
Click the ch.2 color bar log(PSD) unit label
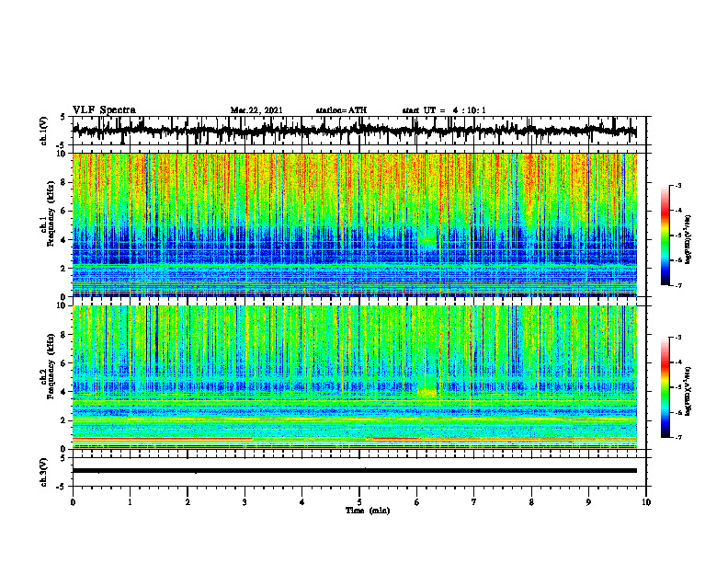(688, 391)
